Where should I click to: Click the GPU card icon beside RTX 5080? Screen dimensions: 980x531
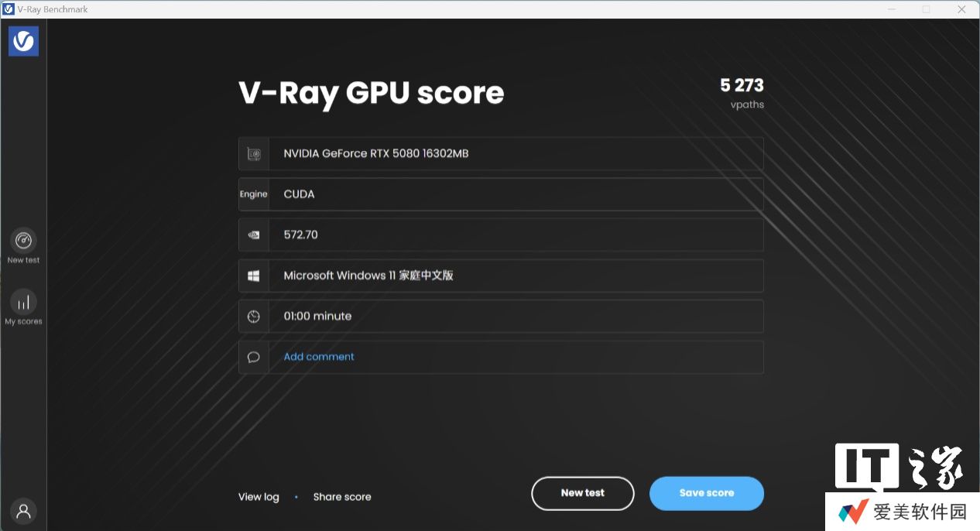tap(254, 154)
